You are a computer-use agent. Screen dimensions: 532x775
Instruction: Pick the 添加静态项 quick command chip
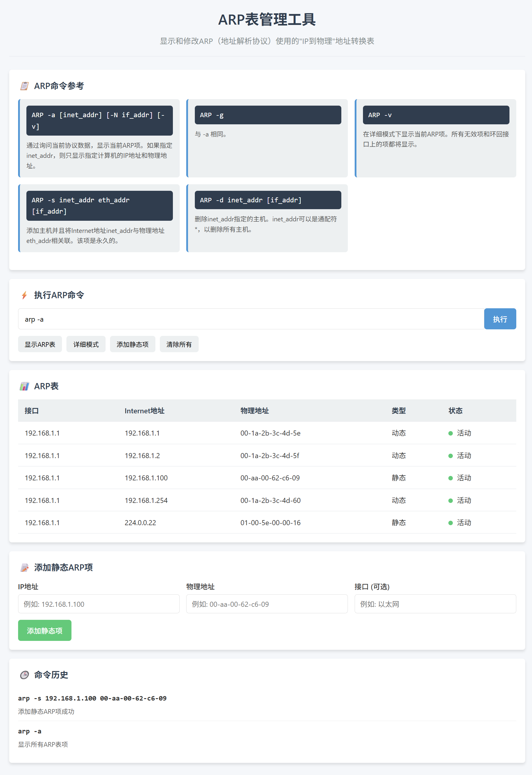(133, 344)
